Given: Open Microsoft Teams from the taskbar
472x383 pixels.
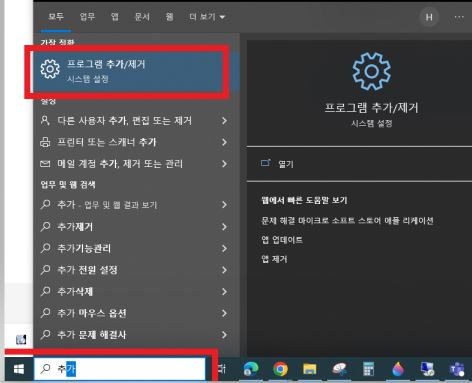Looking at the screenshot, I should click(457, 369).
